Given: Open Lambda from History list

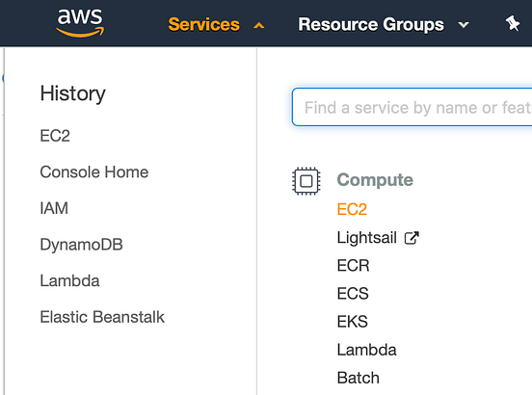Looking at the screenshot, I should pyautogui.click(x=70, y=280).
